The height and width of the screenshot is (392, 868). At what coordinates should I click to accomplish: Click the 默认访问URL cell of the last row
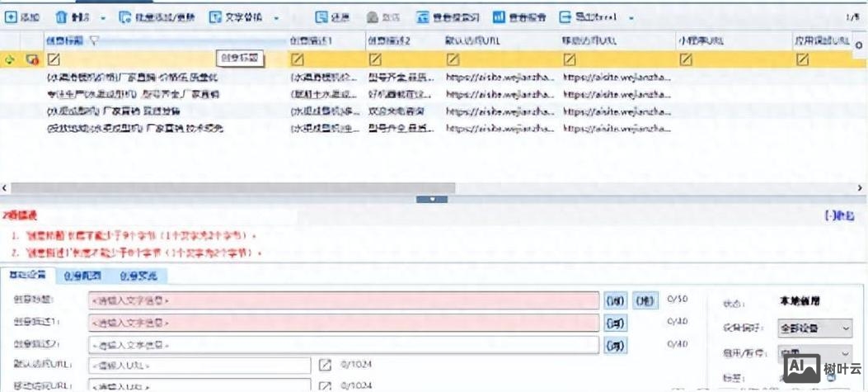coord(500,129)
